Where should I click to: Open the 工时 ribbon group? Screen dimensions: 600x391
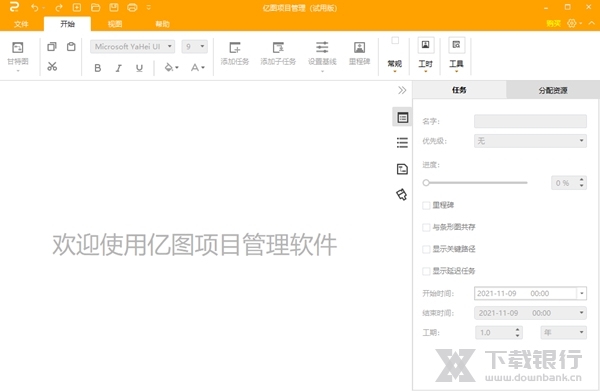tap(425, 54)
